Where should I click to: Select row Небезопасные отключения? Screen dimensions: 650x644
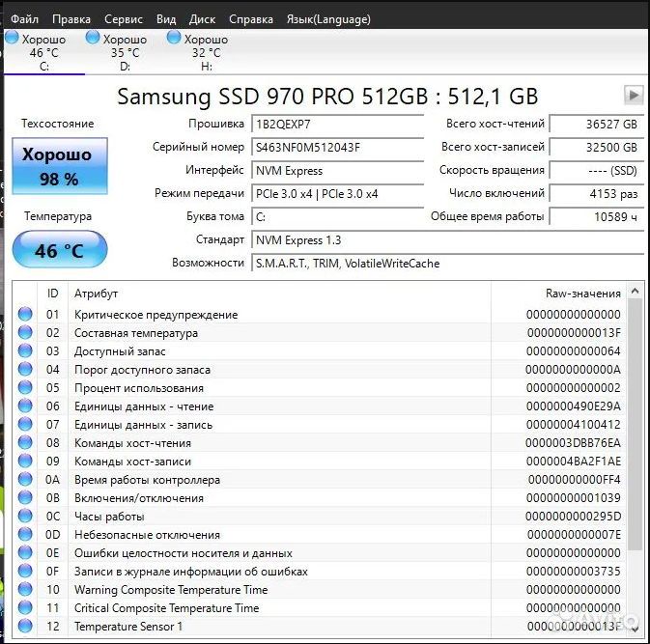click(320, 535)
